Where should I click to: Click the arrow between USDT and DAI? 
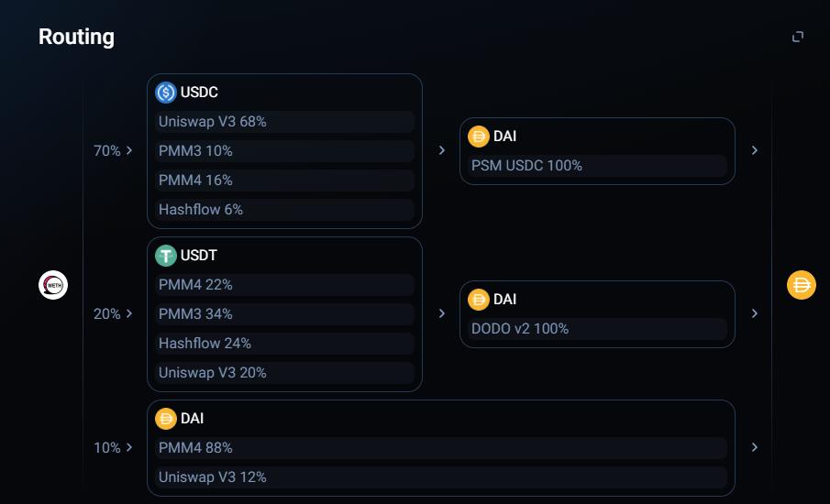[442, 313]
